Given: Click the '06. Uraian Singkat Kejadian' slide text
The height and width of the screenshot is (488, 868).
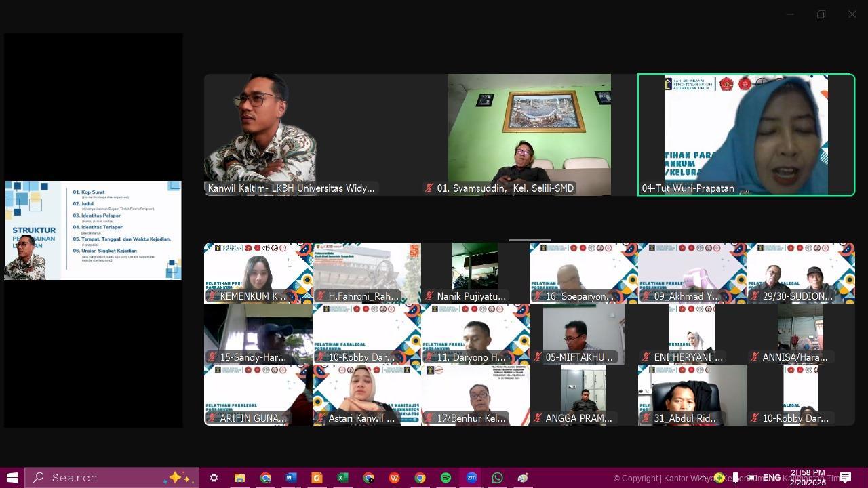Looking at the screenshot, I should tap(105, 251).
